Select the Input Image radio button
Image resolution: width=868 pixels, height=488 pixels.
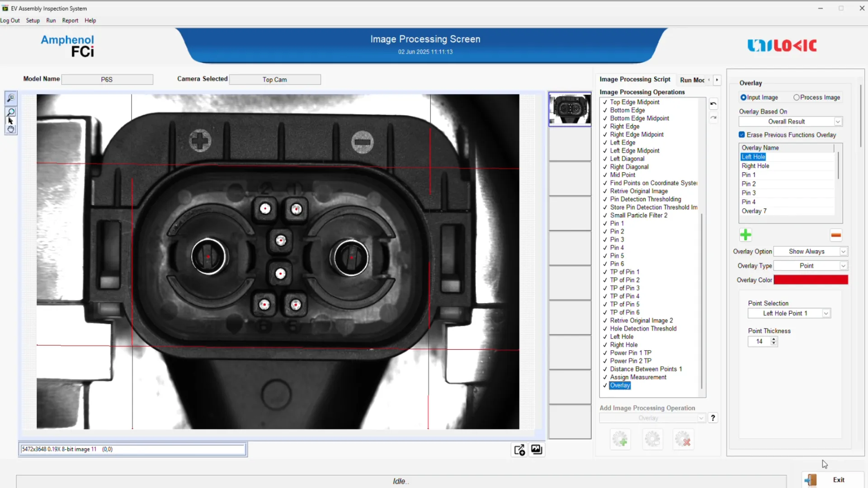click(743, 98)
